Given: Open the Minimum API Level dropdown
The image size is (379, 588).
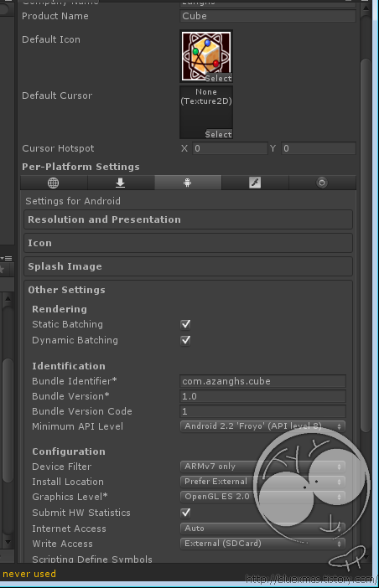Looking at the screenshot, I should click(262, 426).
